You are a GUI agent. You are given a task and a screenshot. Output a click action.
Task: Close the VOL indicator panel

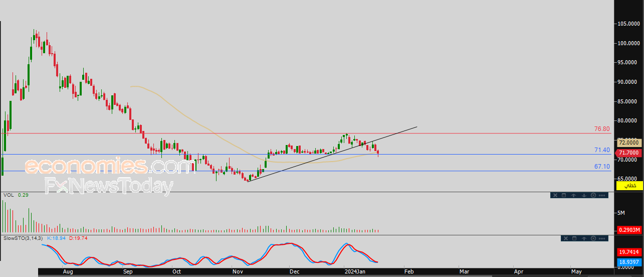click(x=555, y=195)
